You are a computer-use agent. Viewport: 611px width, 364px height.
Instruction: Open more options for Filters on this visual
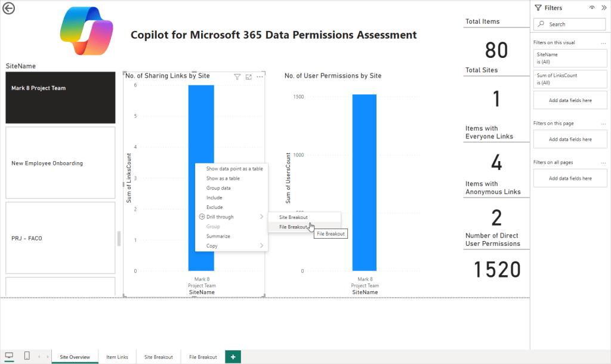click(603, 42)
